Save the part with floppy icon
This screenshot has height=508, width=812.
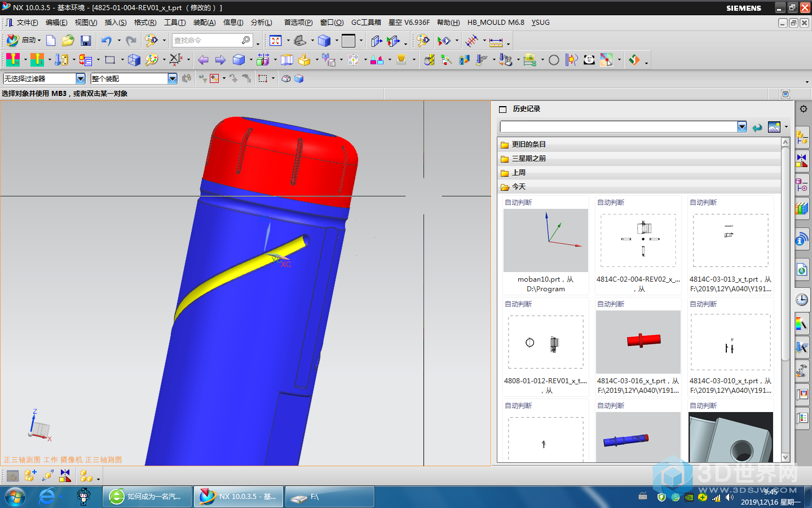click(x=86, y=41)
